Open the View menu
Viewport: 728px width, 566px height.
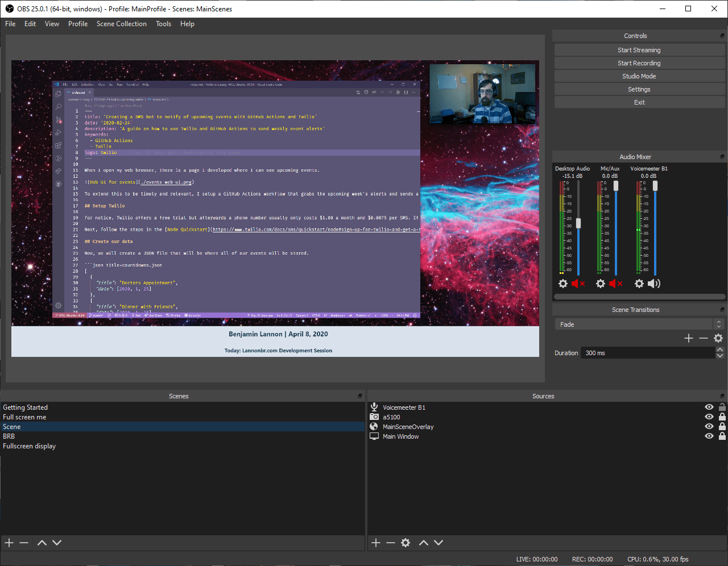52,24
